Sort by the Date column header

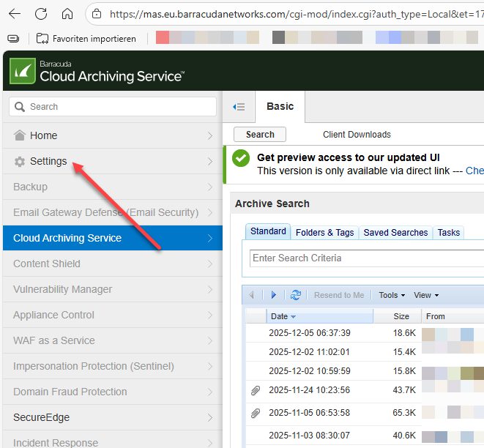click(x=319, y=316)
